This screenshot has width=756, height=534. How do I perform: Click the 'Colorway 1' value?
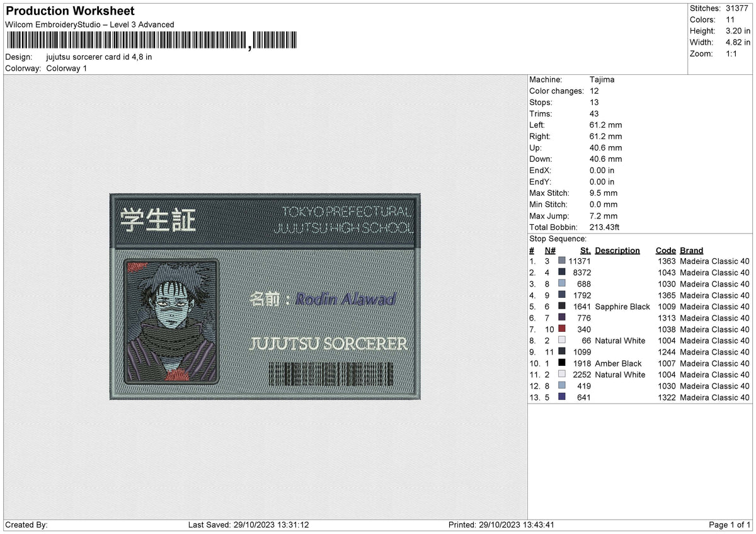(67, 69)
